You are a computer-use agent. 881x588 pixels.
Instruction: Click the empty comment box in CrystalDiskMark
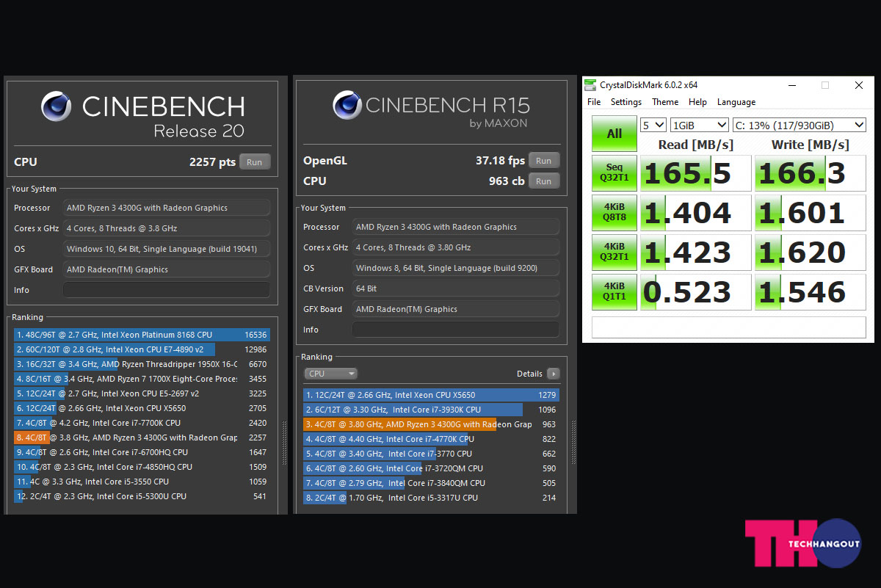(729, 327)
